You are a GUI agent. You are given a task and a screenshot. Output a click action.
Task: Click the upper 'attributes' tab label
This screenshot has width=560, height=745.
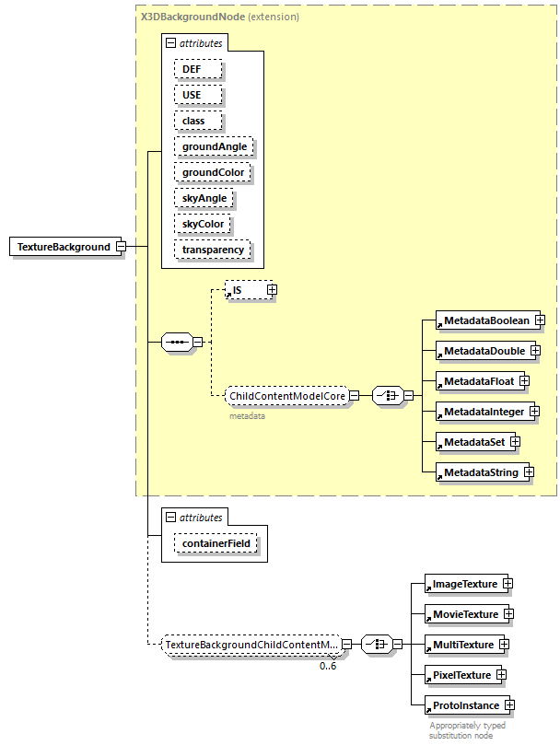point(201,43)
